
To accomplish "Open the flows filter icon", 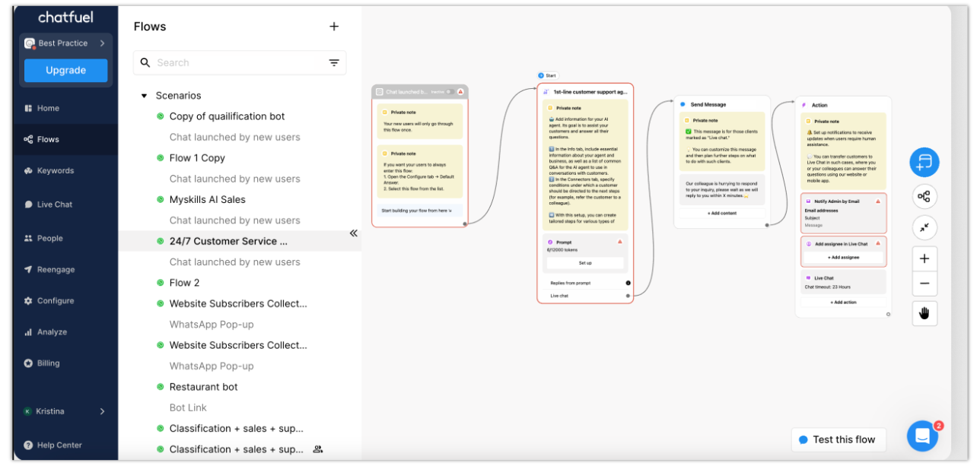I will pyautogui.click(x=334, y=63).
